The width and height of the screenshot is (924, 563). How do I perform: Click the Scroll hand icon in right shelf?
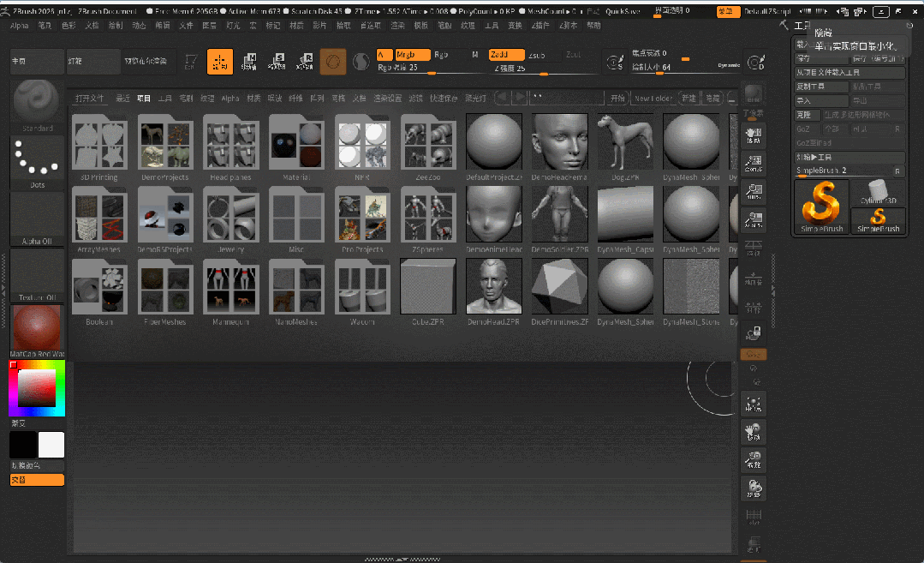754,135
